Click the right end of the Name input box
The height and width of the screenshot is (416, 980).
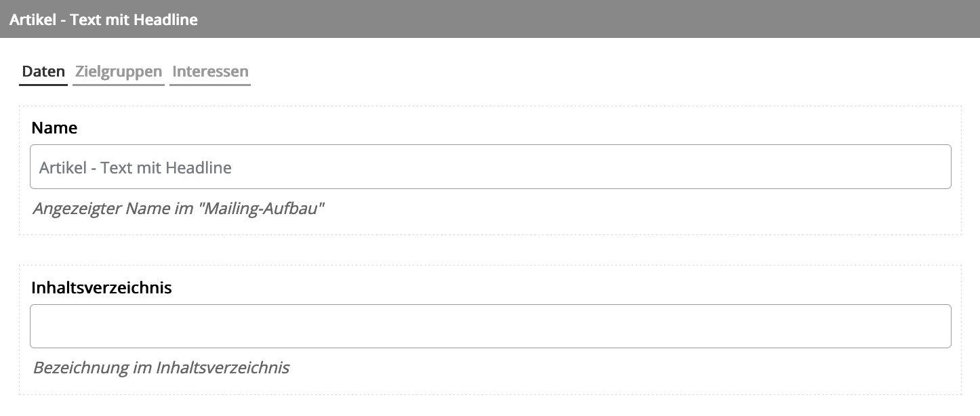coord(935,167)
